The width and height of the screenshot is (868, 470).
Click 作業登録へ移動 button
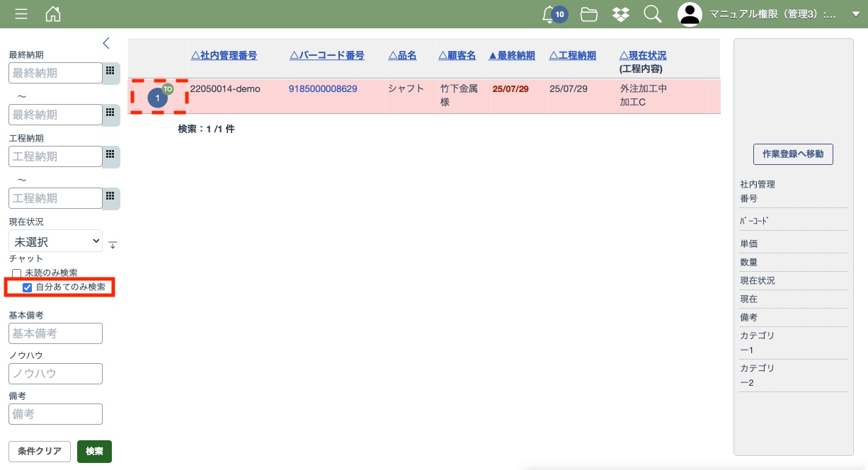793,154
